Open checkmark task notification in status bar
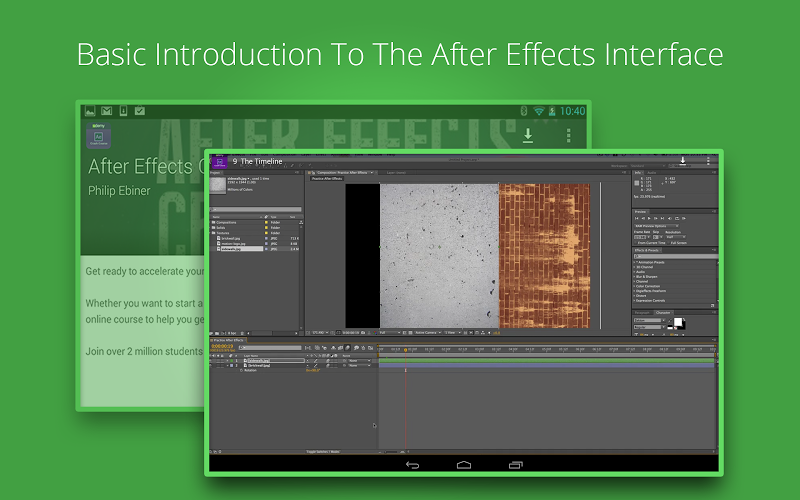The image size is (800, 500). click(140, 111)
